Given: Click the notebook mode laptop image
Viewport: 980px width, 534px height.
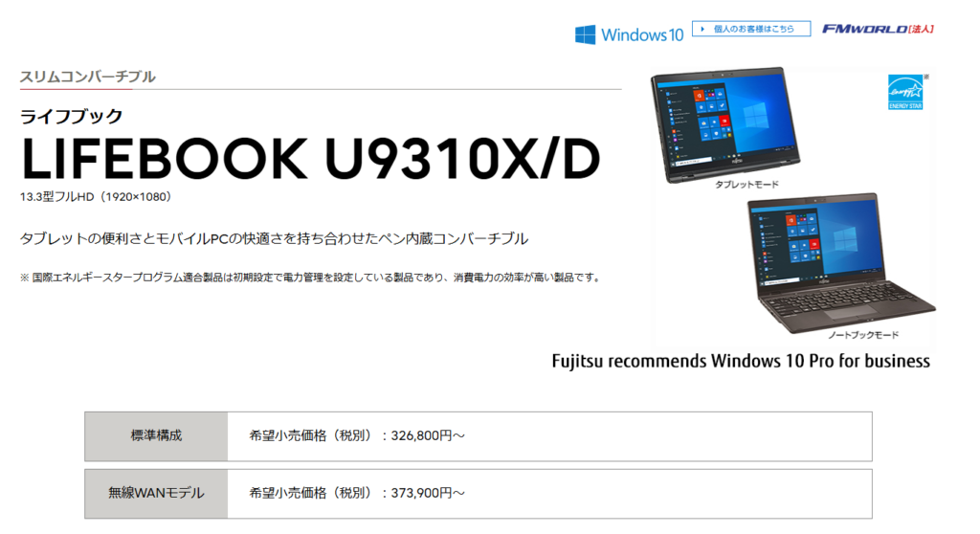Looking at the screenshot, I should tap(840, 262).
